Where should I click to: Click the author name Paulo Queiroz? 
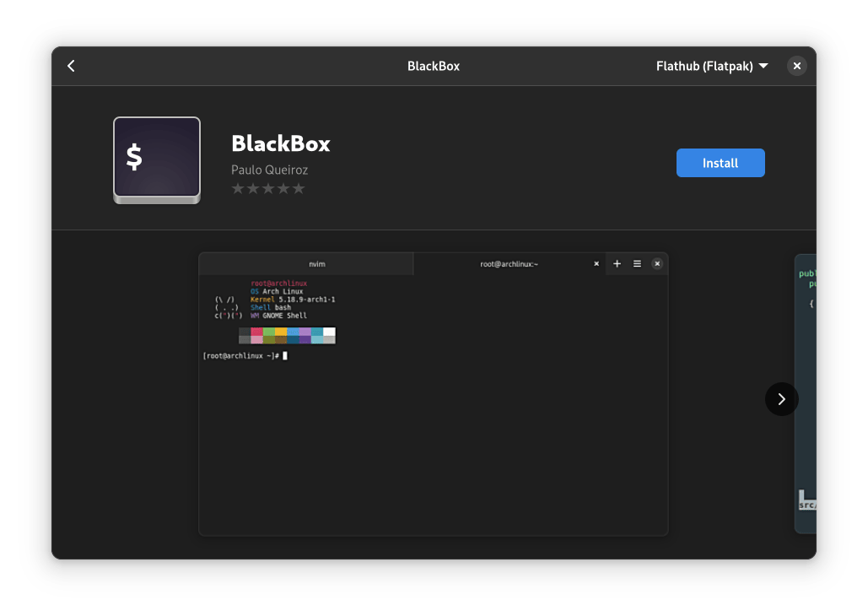coord(269,170)
